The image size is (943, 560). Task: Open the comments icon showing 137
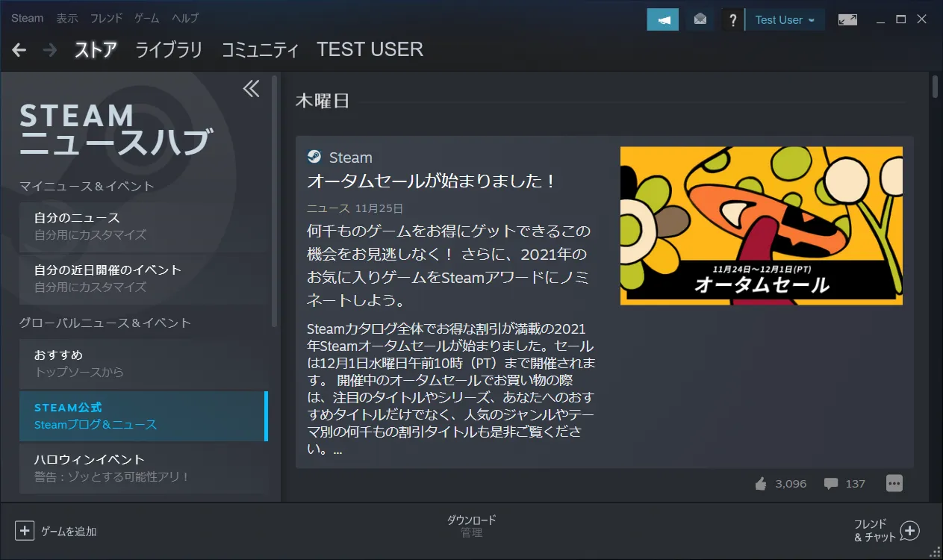[x=830, y=484]
